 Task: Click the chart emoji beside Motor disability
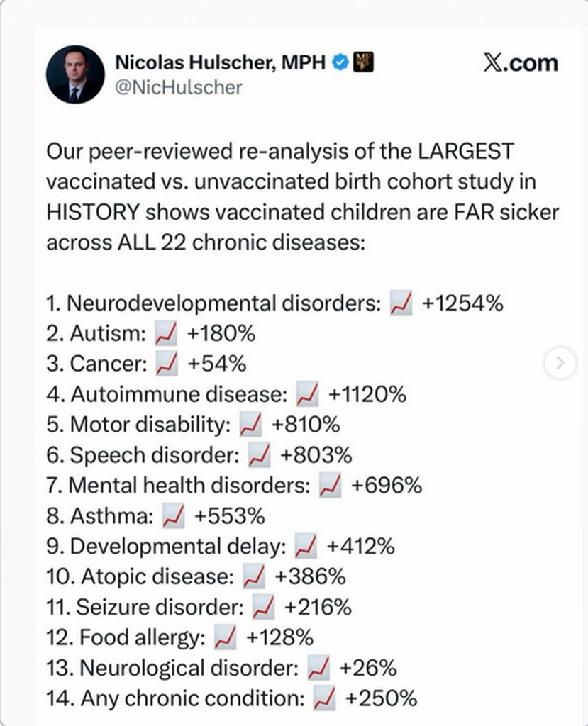(x=250, y=425)
